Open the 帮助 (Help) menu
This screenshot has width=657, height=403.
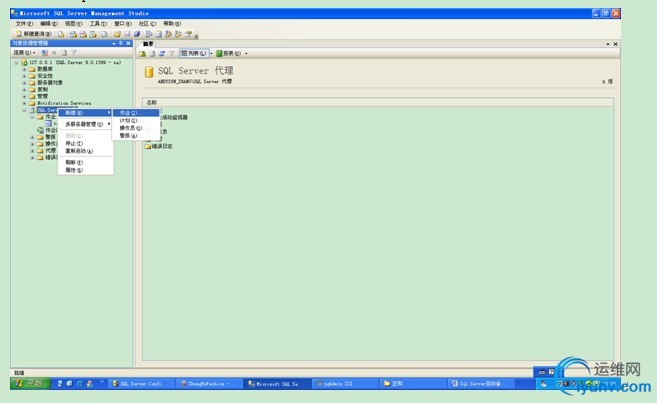tap(172, 24)
